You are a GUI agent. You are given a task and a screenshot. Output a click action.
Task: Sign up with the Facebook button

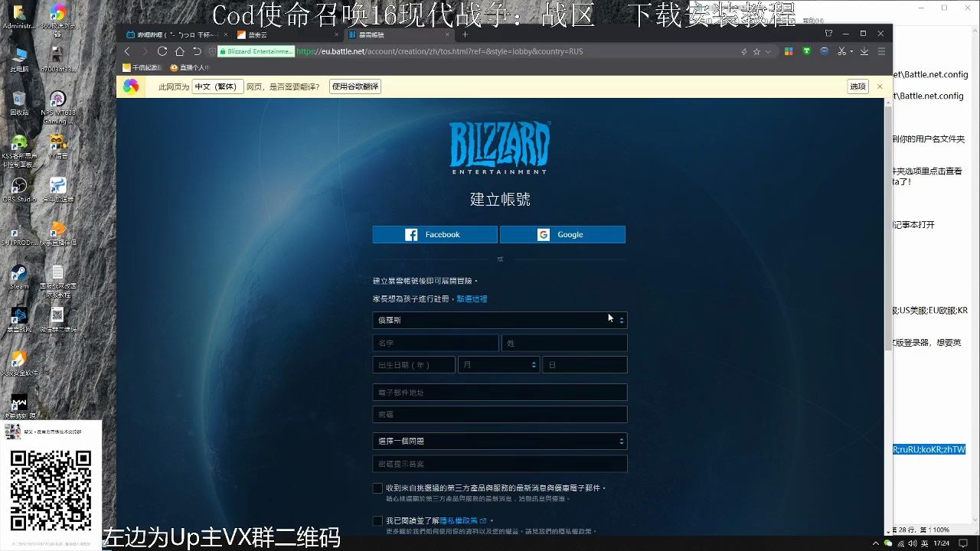point(435,235)
